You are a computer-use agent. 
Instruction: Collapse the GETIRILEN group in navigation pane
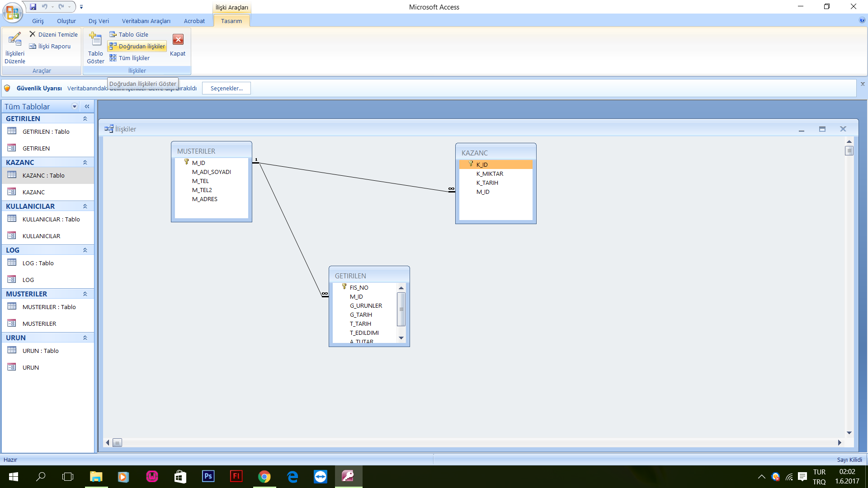[85, 118]
